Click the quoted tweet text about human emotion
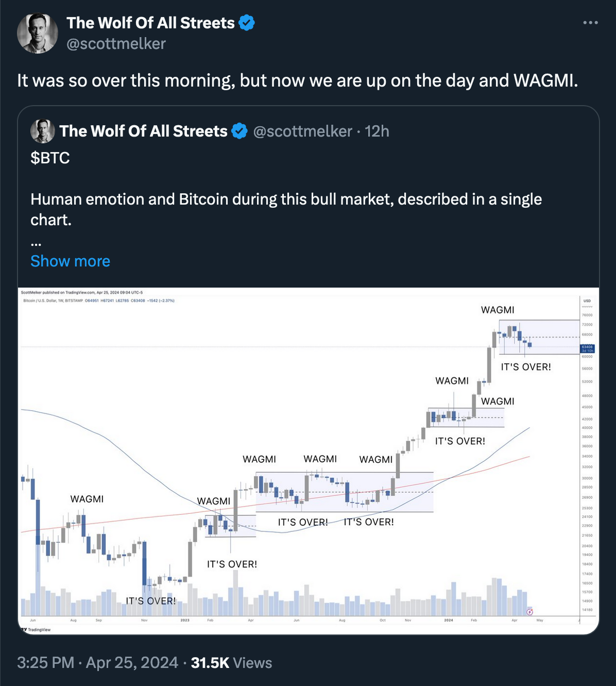Image resolution: width=616 pixels, height=686 pixels. coord(286,209)
